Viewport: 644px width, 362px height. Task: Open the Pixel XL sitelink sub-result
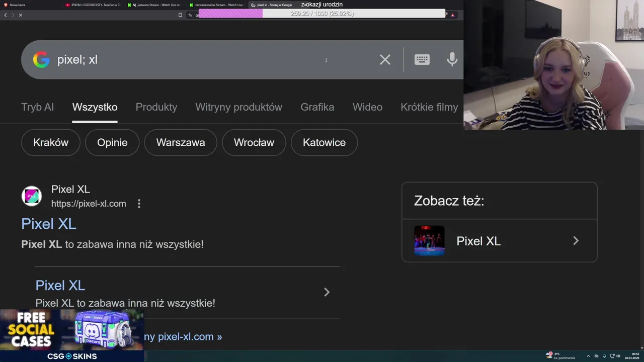pos(60,286)
